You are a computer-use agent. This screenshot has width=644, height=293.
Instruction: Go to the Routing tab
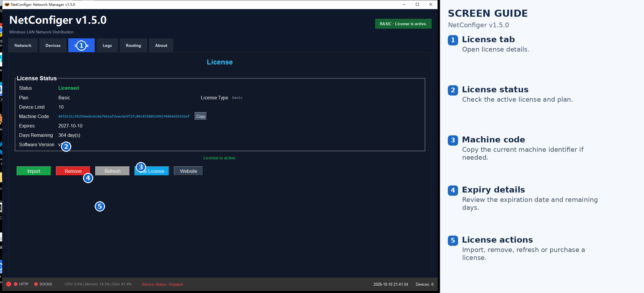click(133, 45)
